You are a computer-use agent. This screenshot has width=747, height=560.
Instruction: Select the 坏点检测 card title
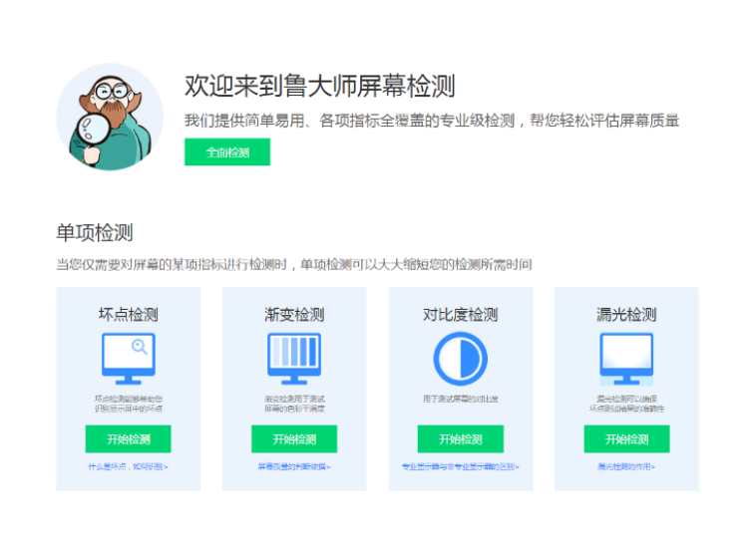[x=128, y=315]
